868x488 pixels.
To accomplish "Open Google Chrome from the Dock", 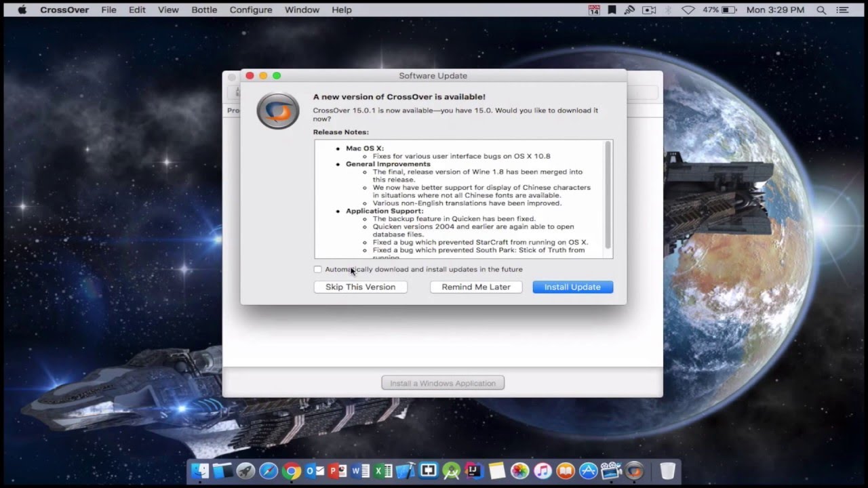I will 292,470.
